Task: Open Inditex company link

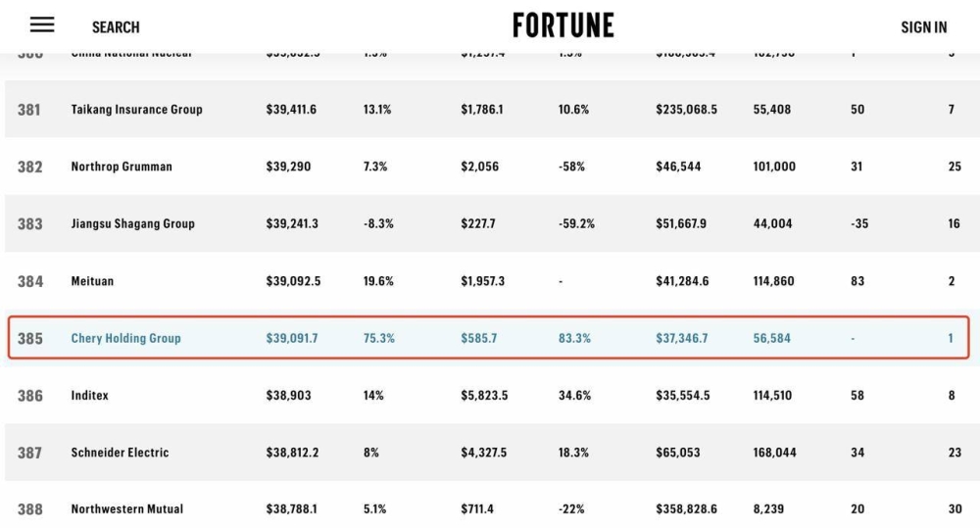Action: 89,396
